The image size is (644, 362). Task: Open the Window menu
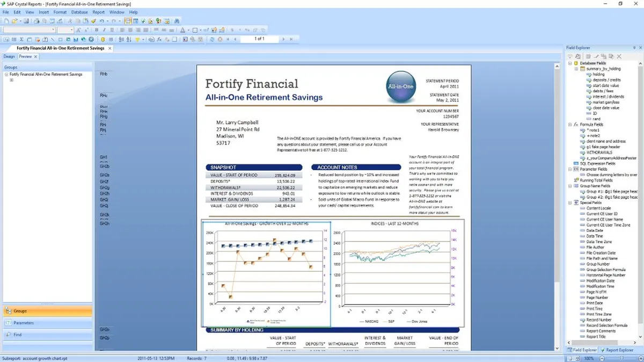click(116, 12)
